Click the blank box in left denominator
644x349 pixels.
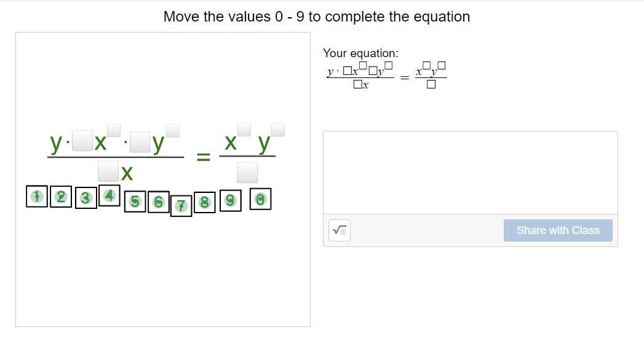coord(108,171)
